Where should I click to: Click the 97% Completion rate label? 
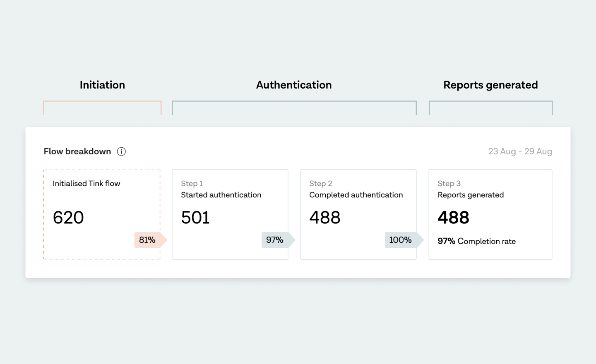tap(476, 241)
